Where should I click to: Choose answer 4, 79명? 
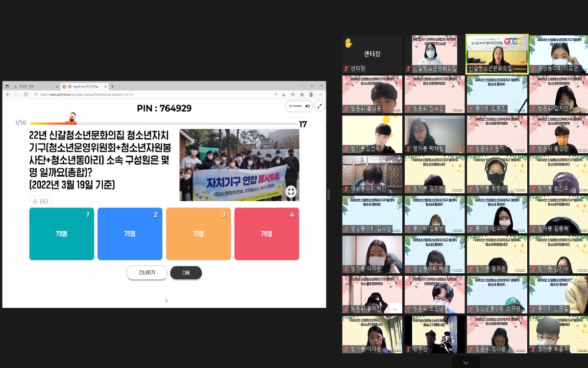tap(267, 234)
